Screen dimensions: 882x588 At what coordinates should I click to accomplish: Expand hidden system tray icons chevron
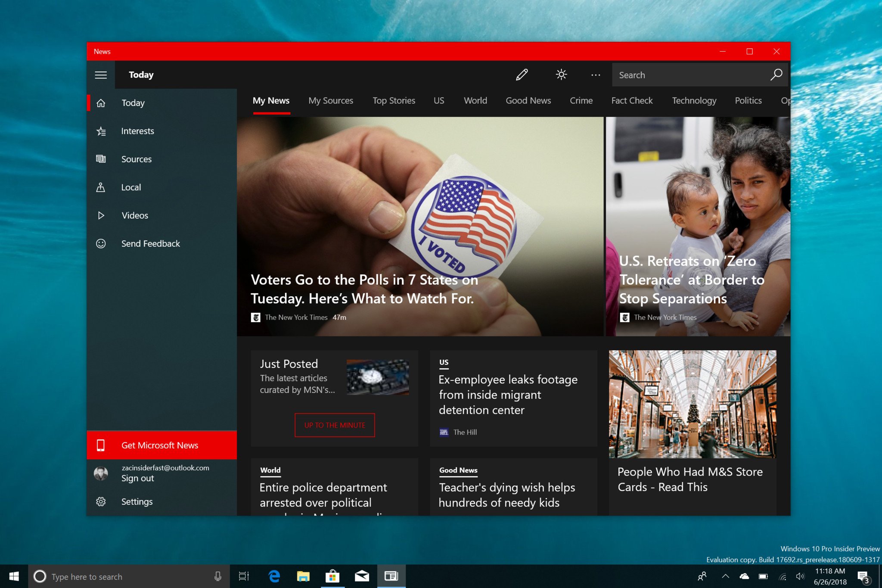[726, 576]
